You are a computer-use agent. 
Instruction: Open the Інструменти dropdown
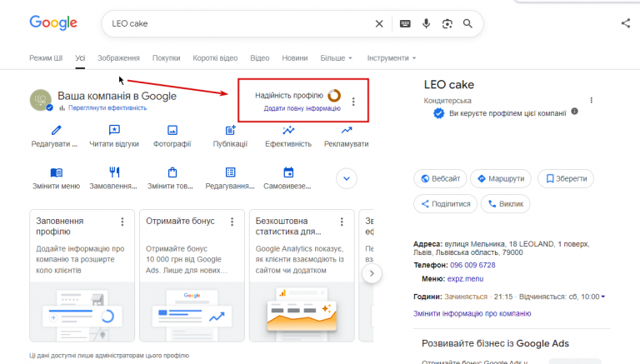point(392,58)
